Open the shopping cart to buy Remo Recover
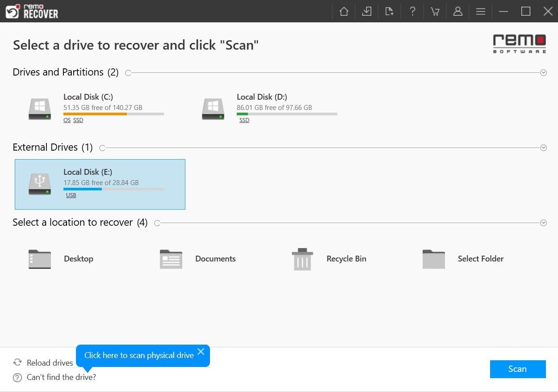 [435, 11]
